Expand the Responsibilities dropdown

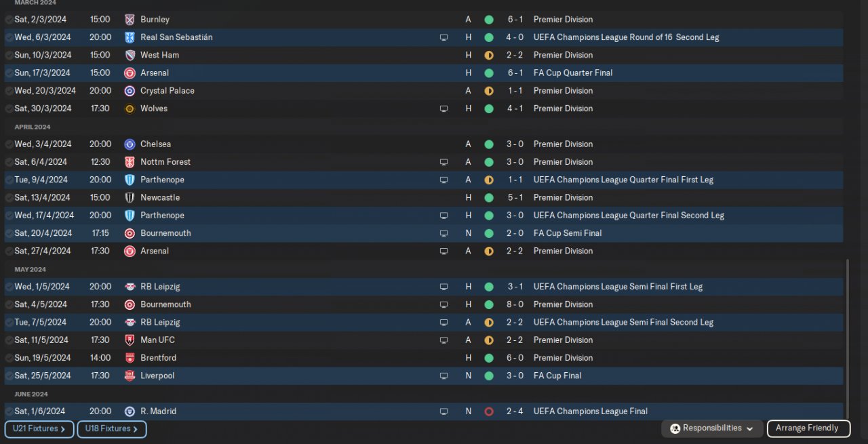711,428
